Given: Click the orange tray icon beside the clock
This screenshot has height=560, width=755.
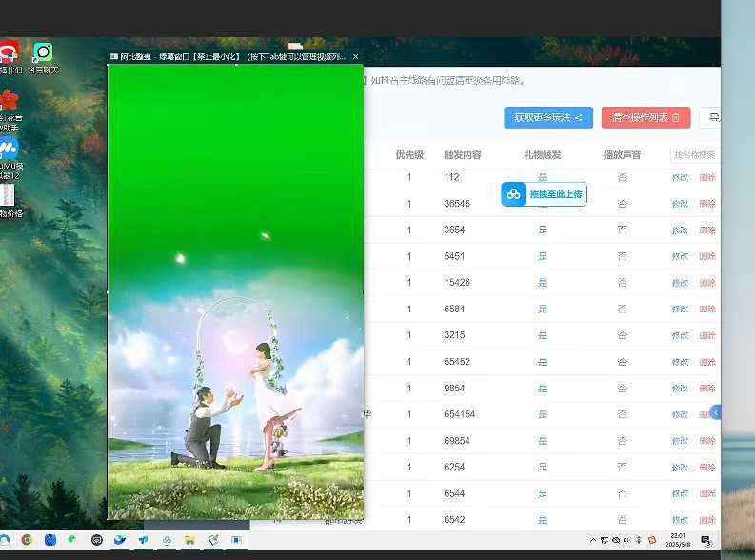Looking at the screenshot, I should [x=652, y=540].
